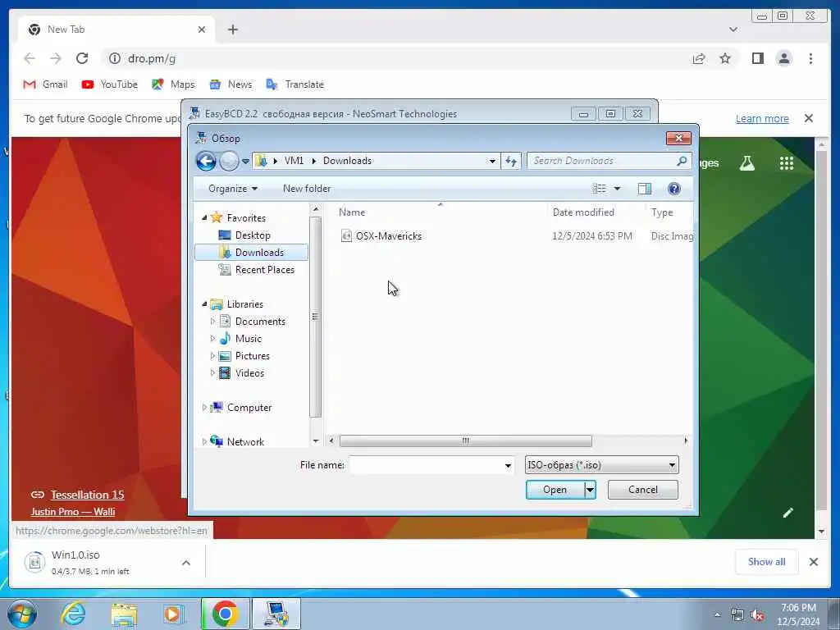Select Desktop in Favorites
The height and width of the screenshot is (630, 840).
pos(253,235)
